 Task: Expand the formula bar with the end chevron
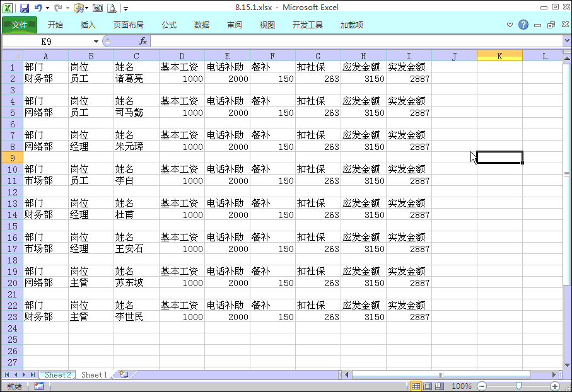point(567,41)
